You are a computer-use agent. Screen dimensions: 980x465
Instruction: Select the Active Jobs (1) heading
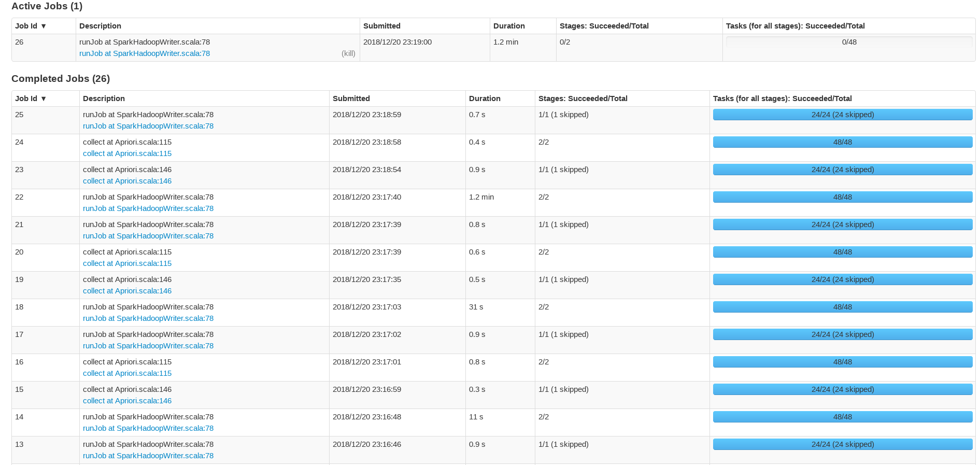[47, 6]
